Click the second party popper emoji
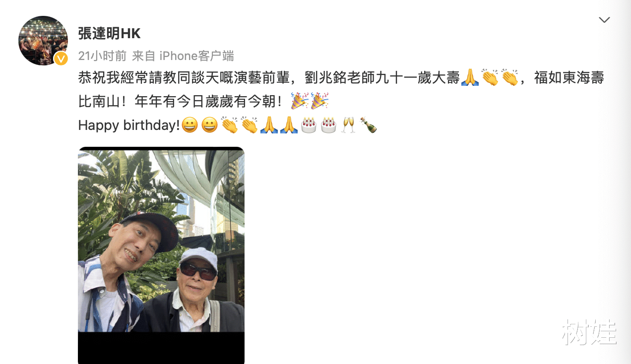Viewport: 631px width, 364px height. [319, 101]
